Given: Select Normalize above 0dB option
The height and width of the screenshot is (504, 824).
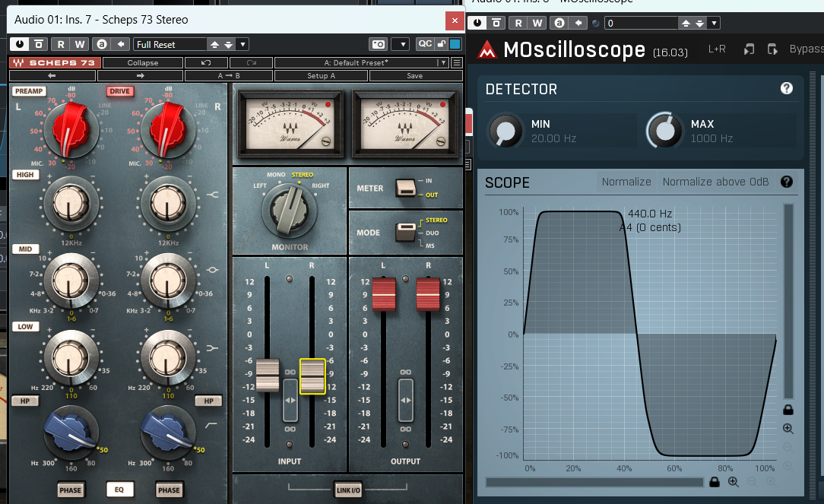Looking at the screenshot, I should point(715,182).
